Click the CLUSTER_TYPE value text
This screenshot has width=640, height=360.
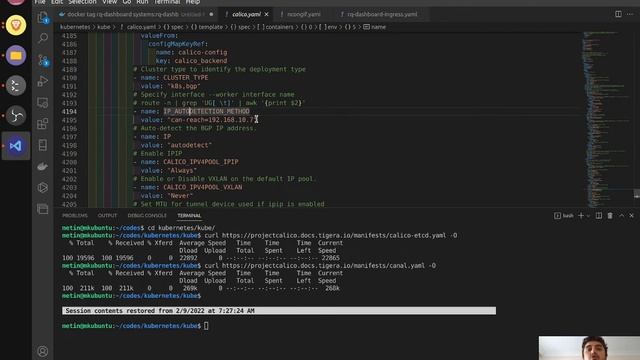[186, 78]
